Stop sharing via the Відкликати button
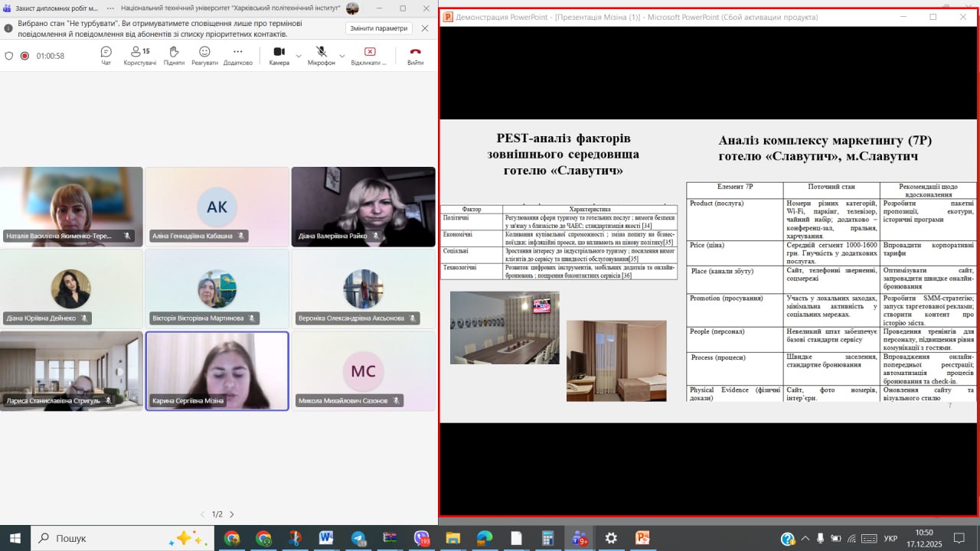Viewport: 980px width, 551px height. click(369, 55)
